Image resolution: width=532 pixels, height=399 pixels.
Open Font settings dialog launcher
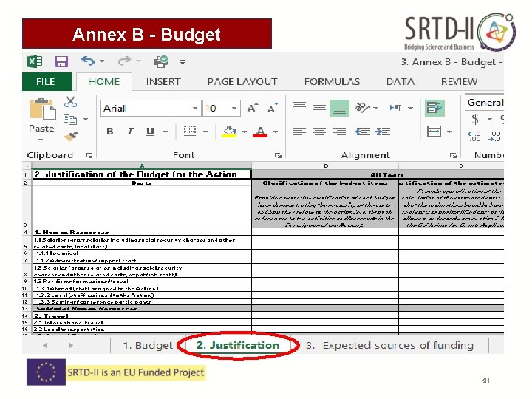coord(279,155)
